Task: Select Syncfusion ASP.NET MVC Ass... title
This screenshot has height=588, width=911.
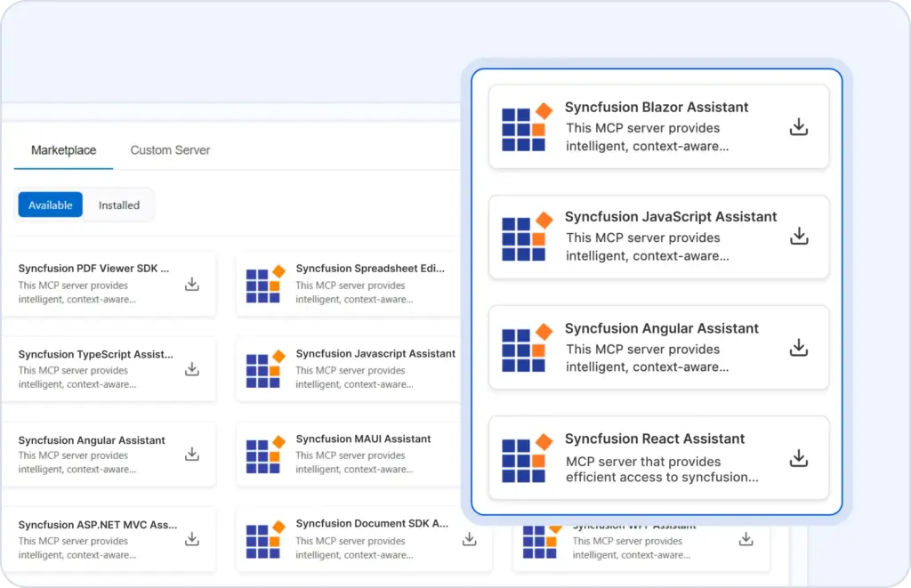Action: [x=98, y=525]
